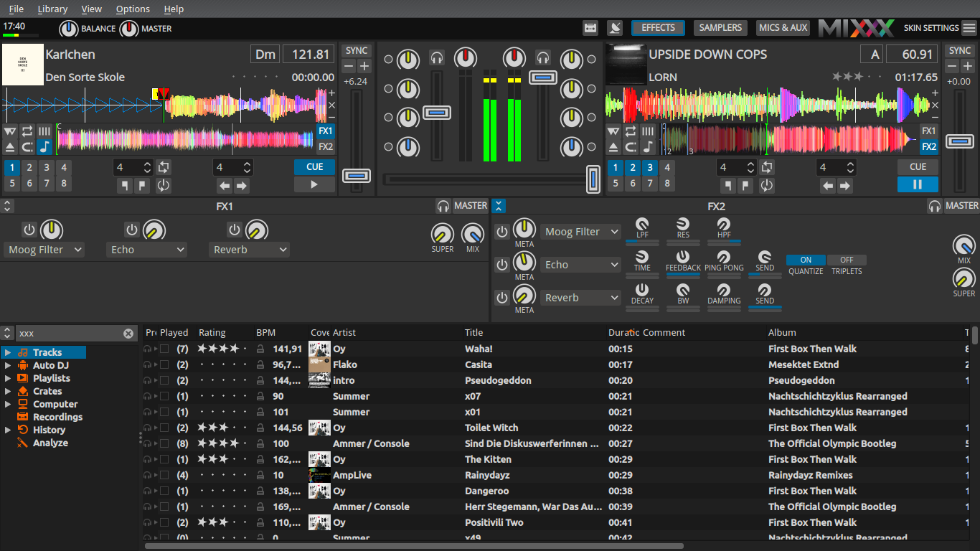Enable the FX1 Moog Filter power button

tap(29, 230)
